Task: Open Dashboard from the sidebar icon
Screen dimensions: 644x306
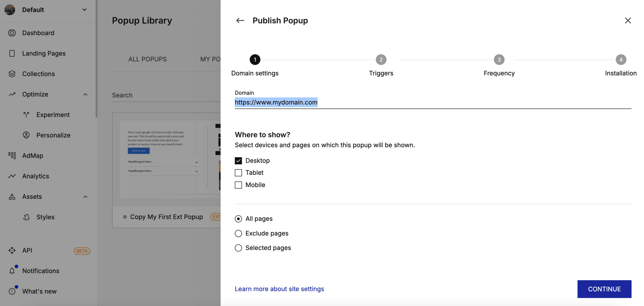Action: 12,33
